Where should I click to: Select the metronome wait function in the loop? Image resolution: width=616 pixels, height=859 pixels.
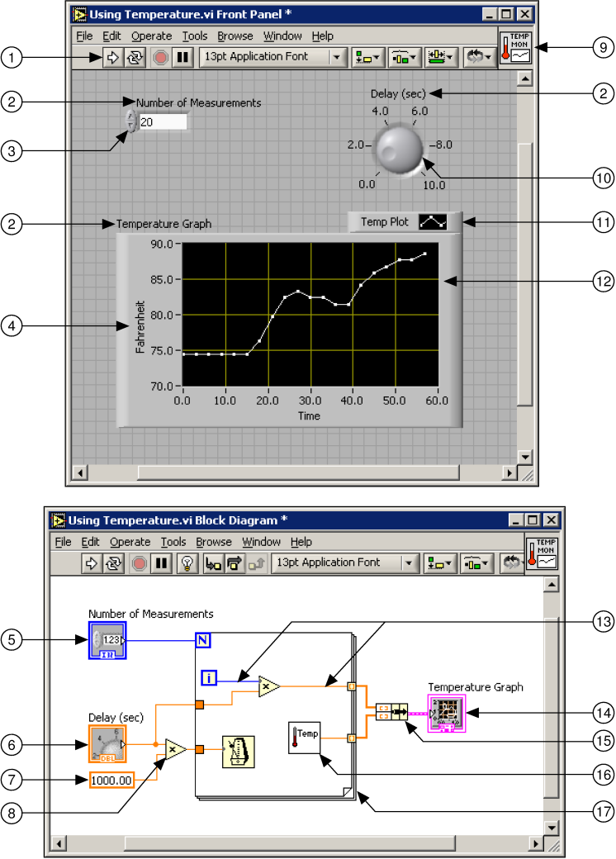(237, 749)
